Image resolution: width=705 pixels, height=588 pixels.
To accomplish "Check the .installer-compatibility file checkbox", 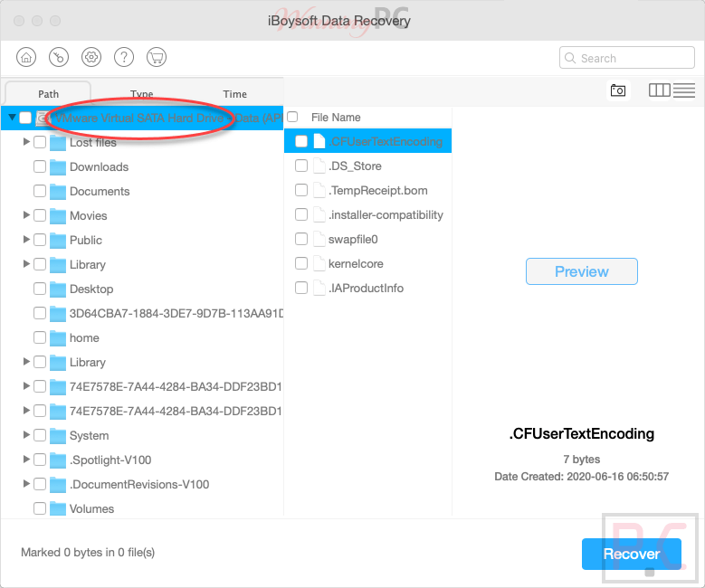I will pyautogui.click(x=301, y=214).
